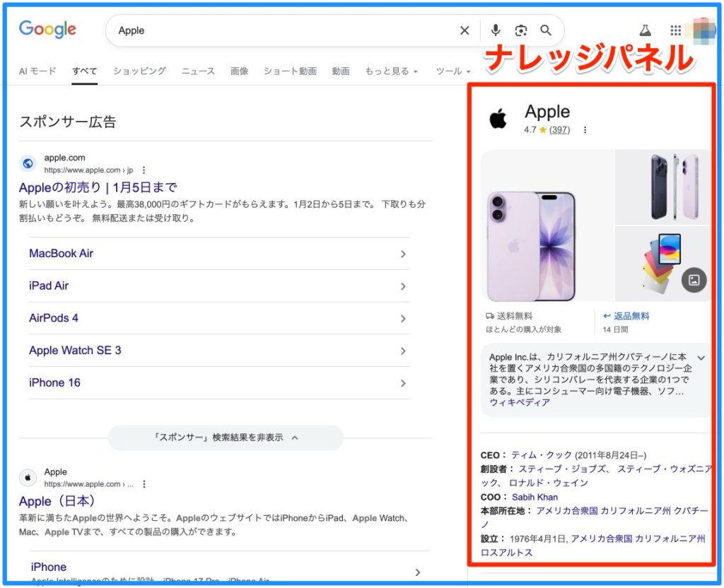
Task: Switch to the ニュース tab
Action: (x=198, y=71)
